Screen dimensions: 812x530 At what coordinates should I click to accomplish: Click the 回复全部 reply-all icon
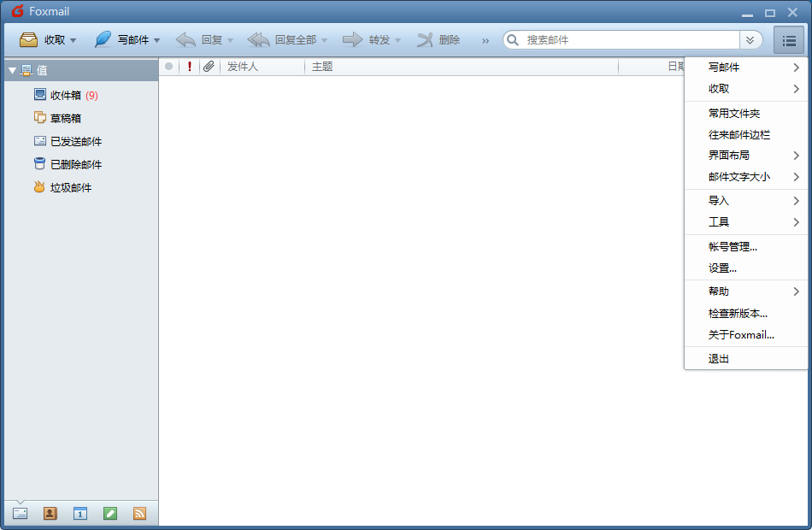coord(258,40)
